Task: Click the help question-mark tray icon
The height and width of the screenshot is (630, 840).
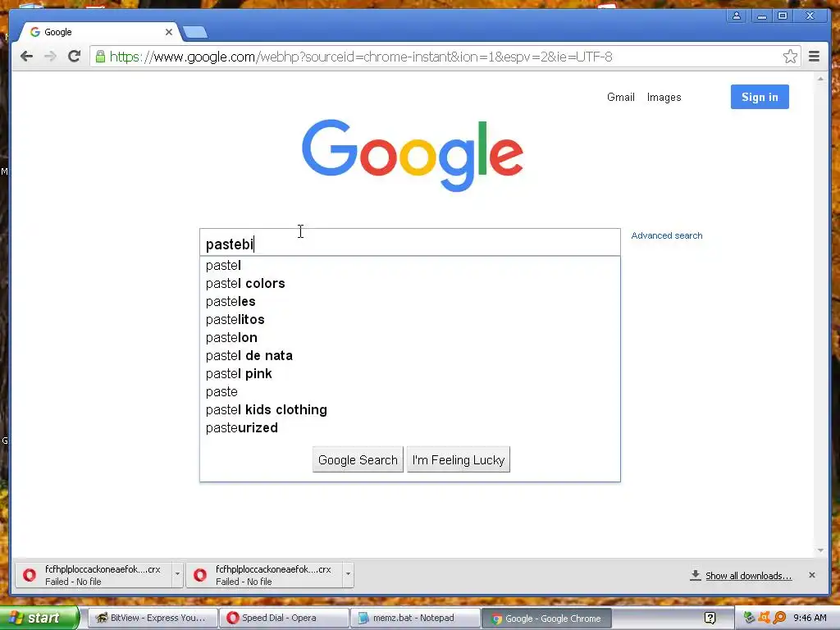Action: click(x=710, y=618)
